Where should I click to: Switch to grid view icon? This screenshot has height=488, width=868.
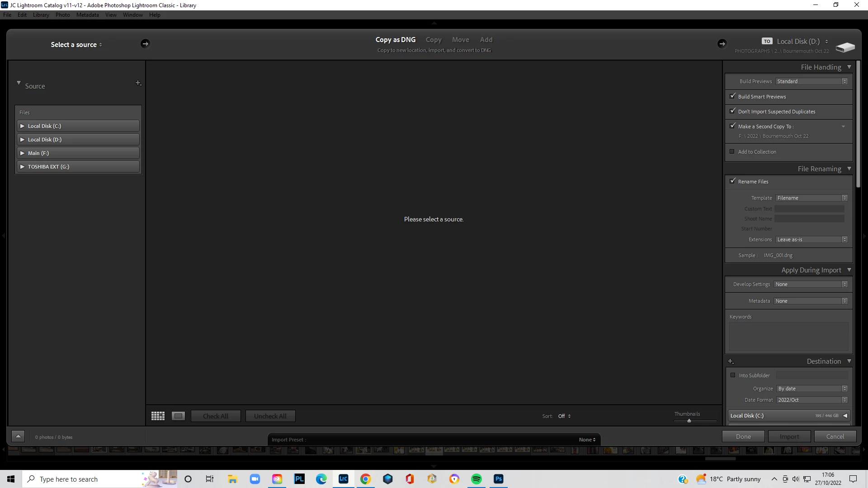[158, 416]
